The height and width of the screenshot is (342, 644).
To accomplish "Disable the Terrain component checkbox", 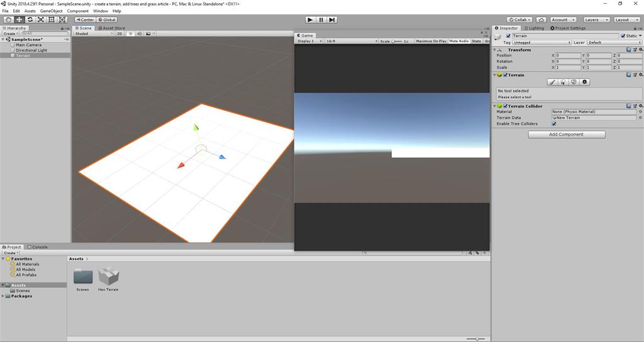I will [x=506, y=75].
